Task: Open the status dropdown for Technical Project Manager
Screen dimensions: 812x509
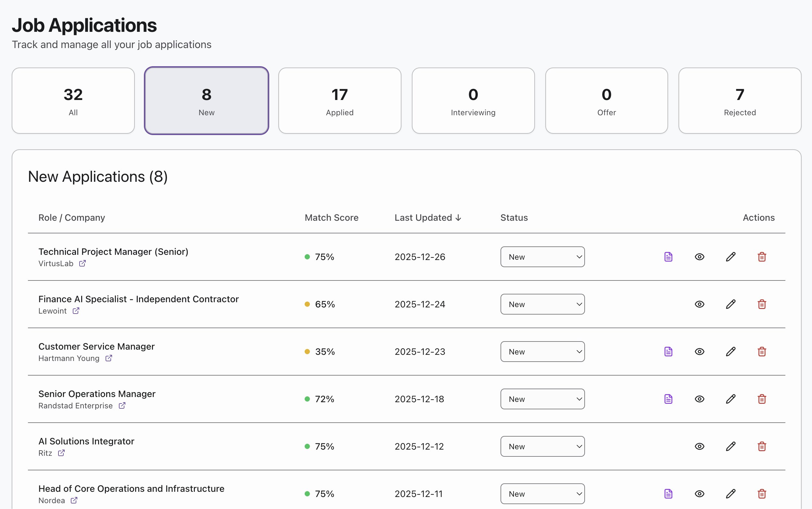Action: coord(542,256)
